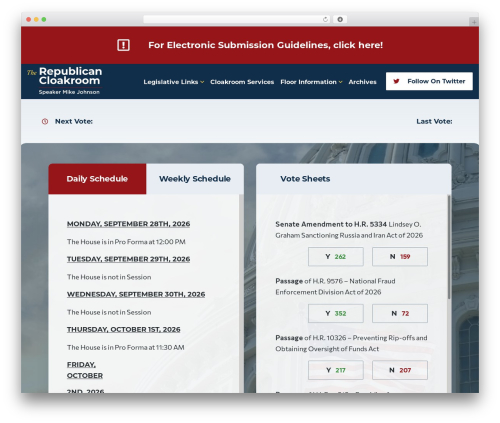This screenshot has width=500, height=423.
Task: Click the N 159 vote box
Action: point(400,257)
